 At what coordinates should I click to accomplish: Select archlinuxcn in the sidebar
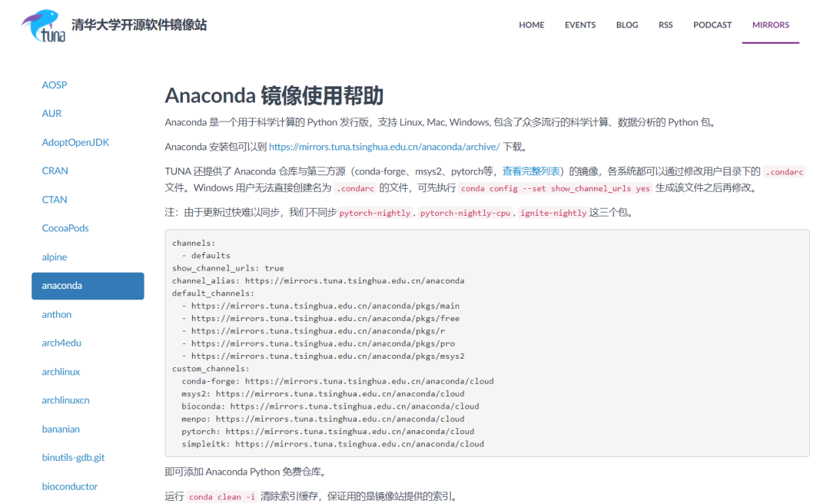[x=65, y=400]
